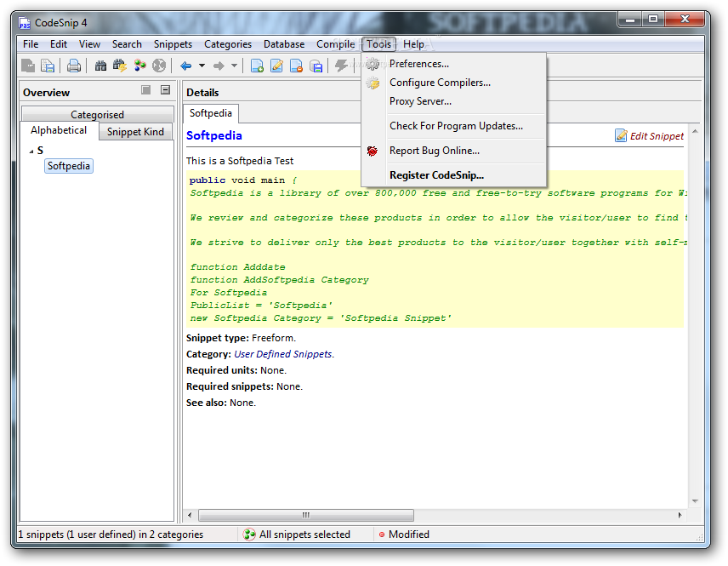Open the File menu
This screenshot has height=566, width=728.
(31, 44)
